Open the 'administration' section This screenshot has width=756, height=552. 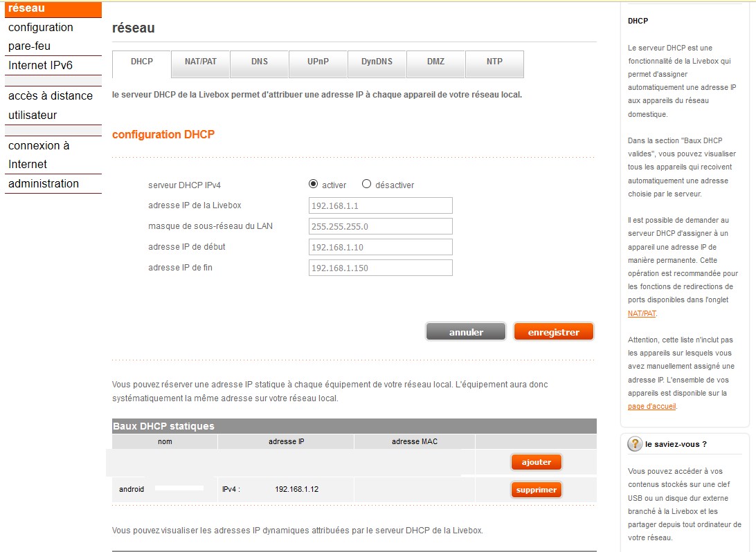coord(43,183)
